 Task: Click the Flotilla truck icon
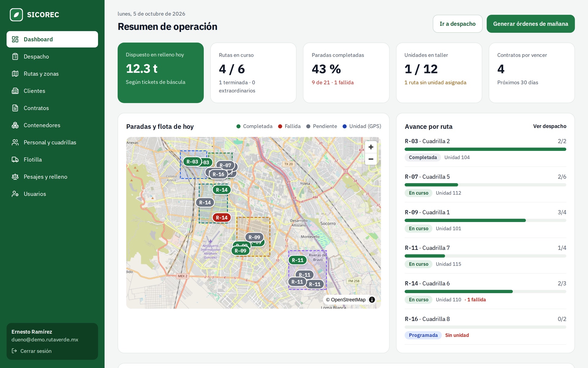(15, 159)
